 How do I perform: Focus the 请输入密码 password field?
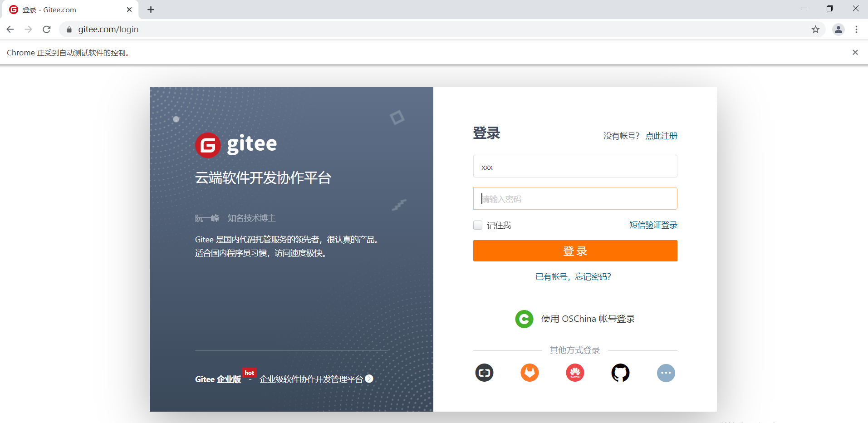(x=575, y=198)
